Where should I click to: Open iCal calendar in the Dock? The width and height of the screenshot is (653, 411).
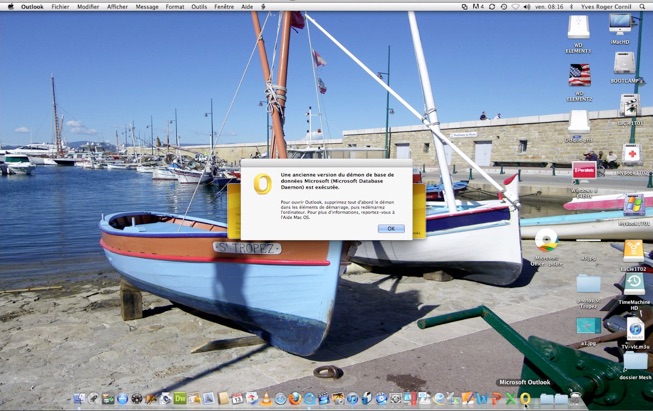pyautogui.click(x=237, y=399)
